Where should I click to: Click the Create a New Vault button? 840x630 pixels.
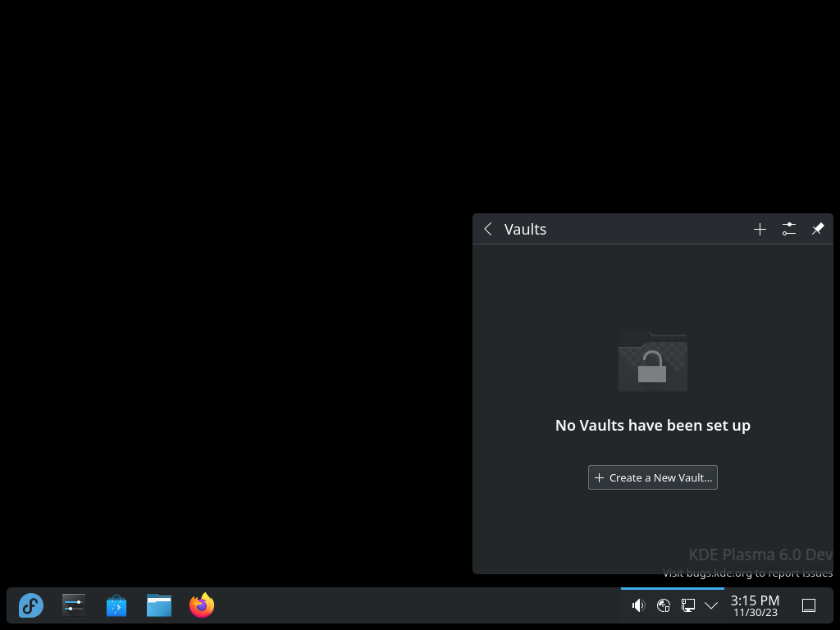(x=652, y=477)
